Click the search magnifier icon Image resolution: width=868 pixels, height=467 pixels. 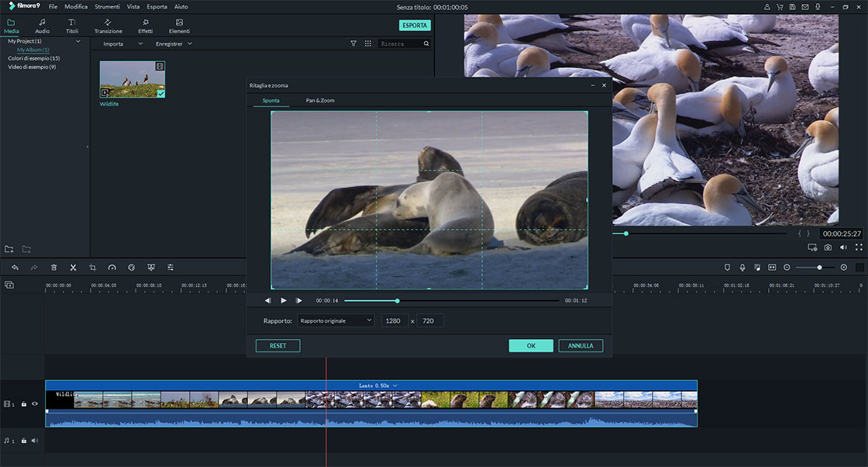(426, 43)
